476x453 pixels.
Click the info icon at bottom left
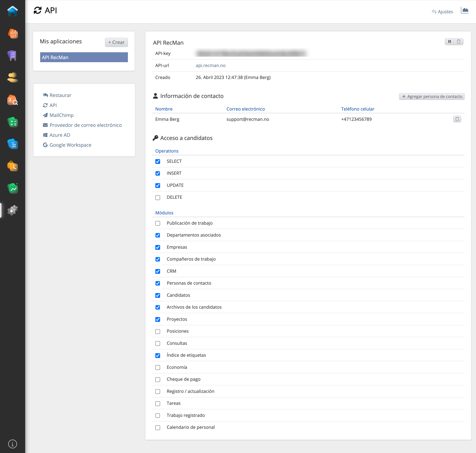point(13,444)
